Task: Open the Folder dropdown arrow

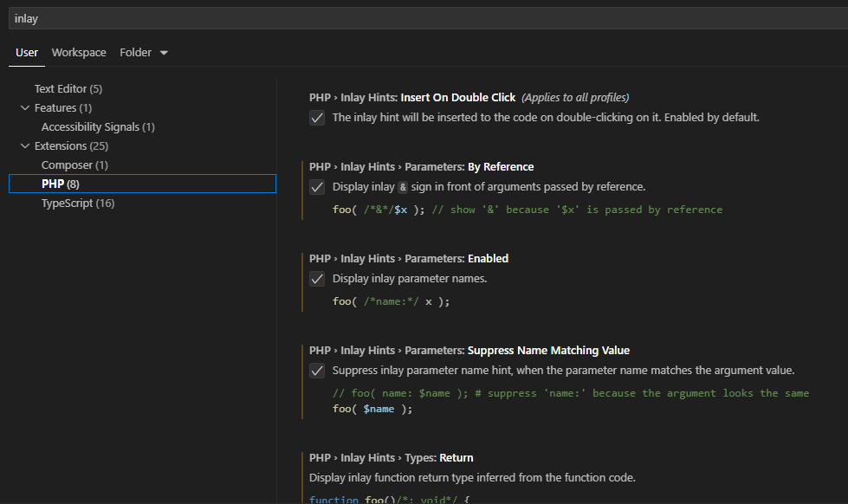Action: [164, 53]
